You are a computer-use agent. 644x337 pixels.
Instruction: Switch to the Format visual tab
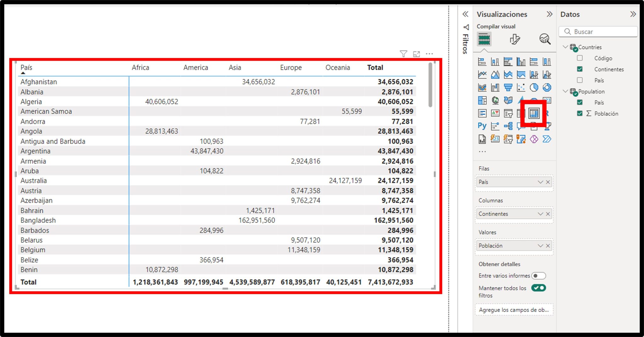515,39
